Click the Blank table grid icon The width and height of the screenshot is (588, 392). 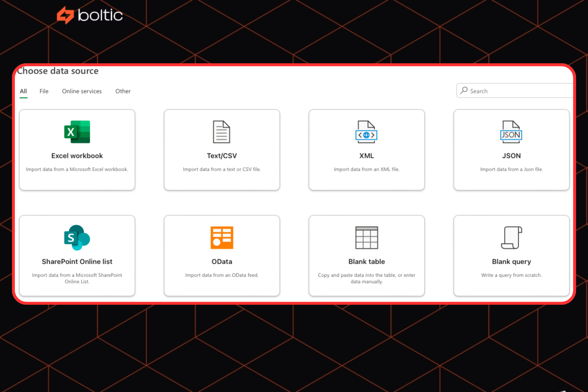(x=366, y=237)
